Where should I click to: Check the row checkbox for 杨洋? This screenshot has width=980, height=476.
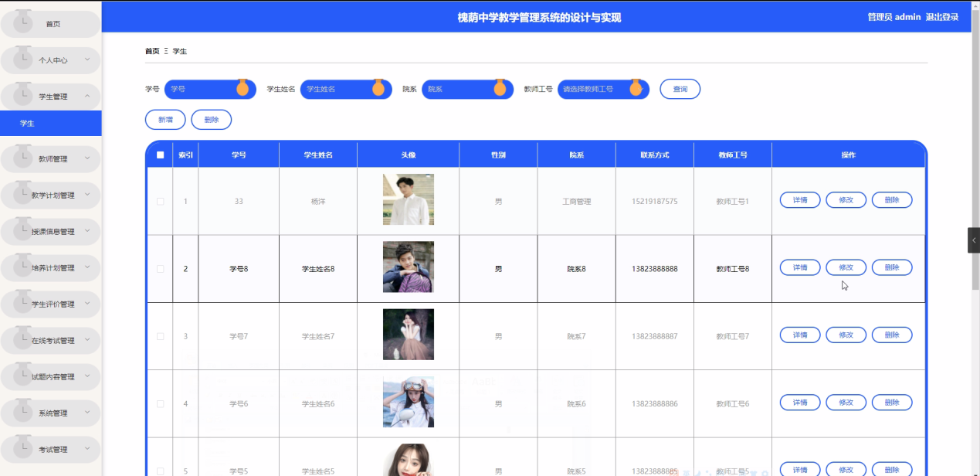click(x=161, y=201)
